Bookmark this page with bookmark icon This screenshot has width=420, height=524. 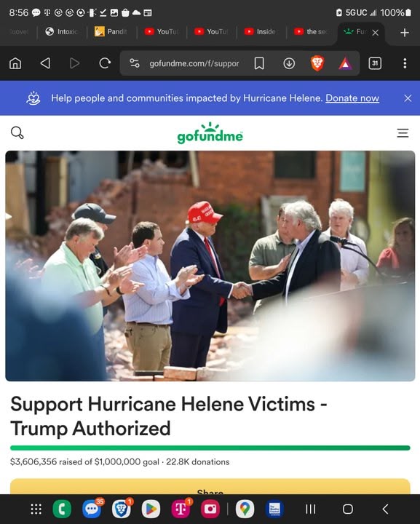pyautogui.click(x=259, y=63)
